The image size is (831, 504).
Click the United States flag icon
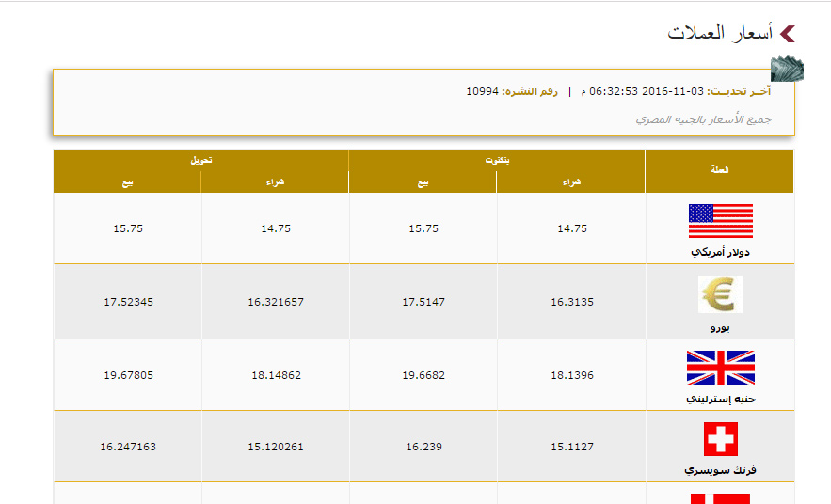[x=720, y=221]
